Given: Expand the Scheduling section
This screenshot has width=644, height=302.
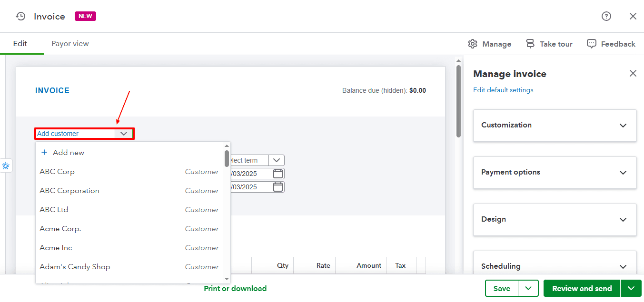Looking at the screenshot, I should coord(623,266).
